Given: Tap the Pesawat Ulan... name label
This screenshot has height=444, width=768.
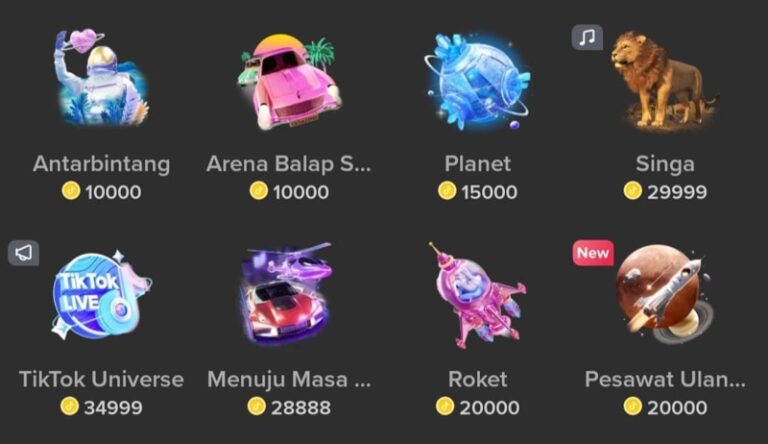Looking at the screenshot, I should 665,379.
